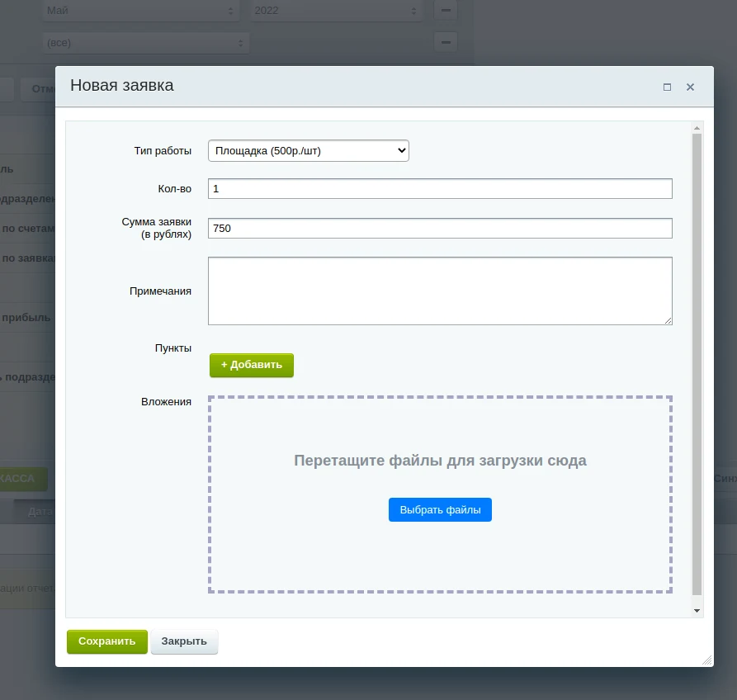737x700 pixels.
Task: Open the 2022 year dropdown in background
Action: pos(336,11)
